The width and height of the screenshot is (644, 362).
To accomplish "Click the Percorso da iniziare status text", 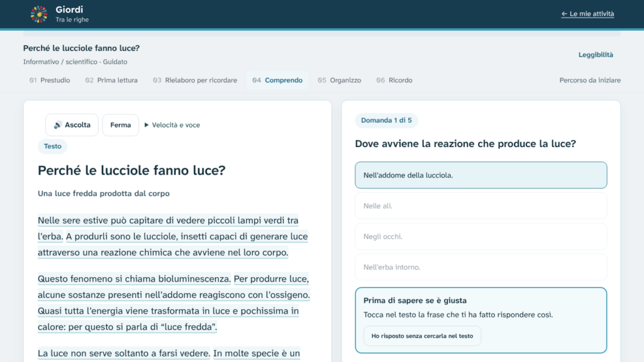I will [x=590, y=80].
